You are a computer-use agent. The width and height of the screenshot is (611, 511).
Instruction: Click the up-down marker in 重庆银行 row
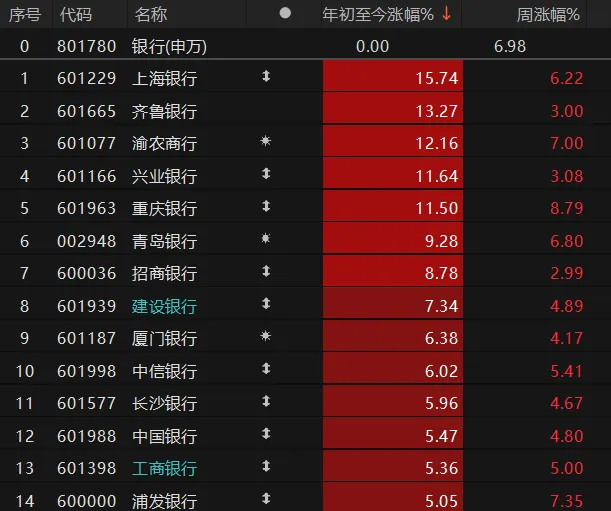[266, 206]
